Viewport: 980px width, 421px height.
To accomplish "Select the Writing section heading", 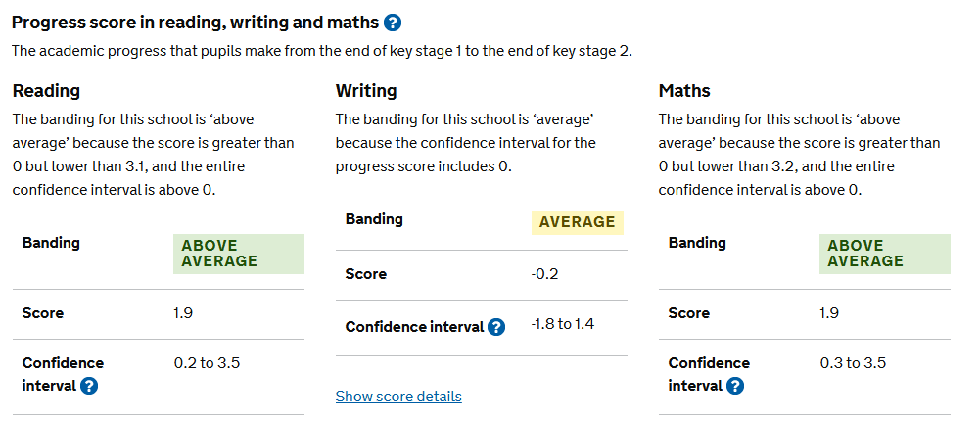I will pos(366,91).
